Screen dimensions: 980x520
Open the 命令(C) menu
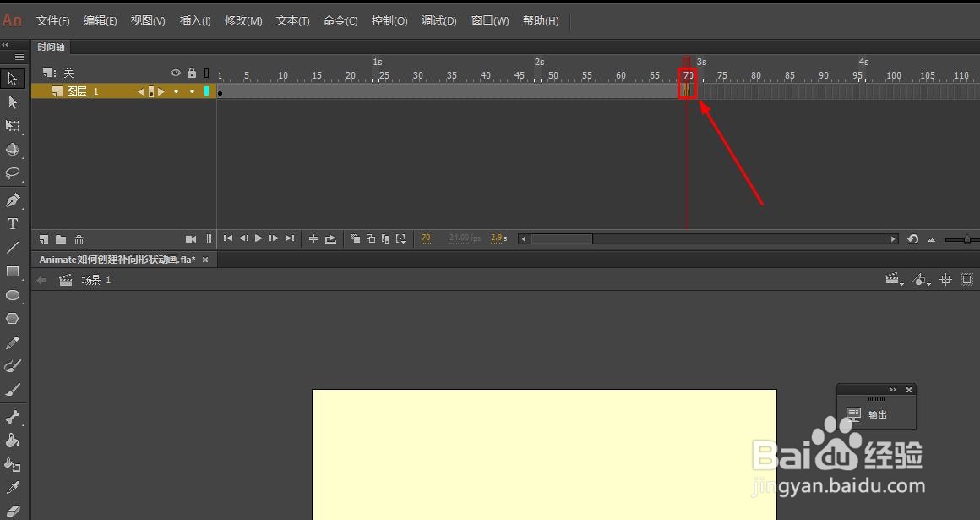point(340,20)
